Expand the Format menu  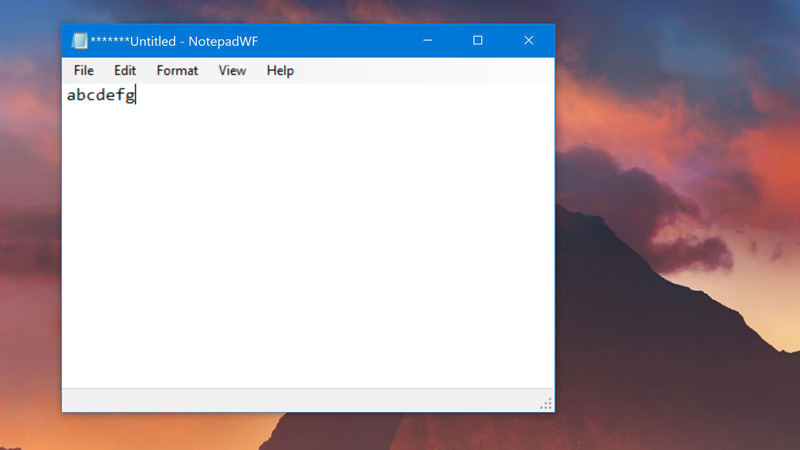point(177,71)
